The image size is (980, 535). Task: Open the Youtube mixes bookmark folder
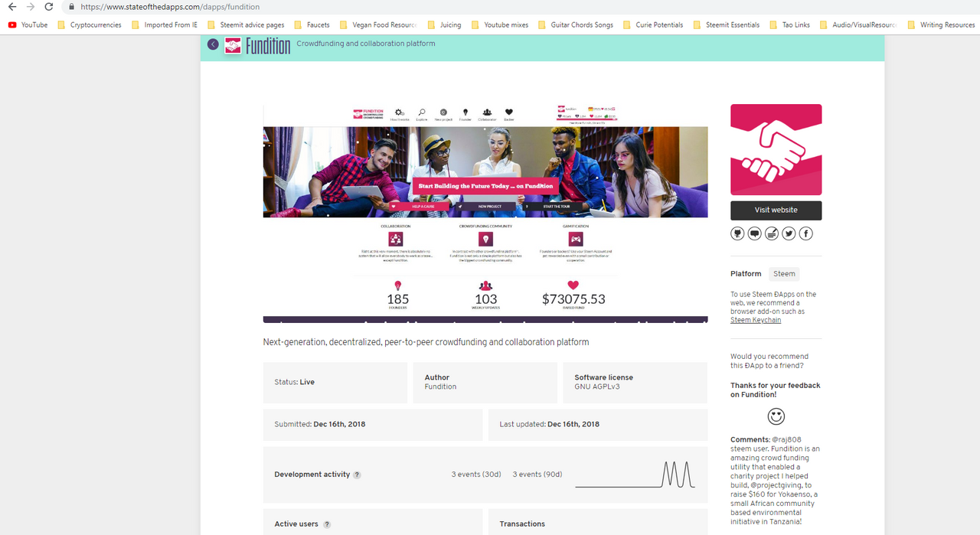(500, 24)
